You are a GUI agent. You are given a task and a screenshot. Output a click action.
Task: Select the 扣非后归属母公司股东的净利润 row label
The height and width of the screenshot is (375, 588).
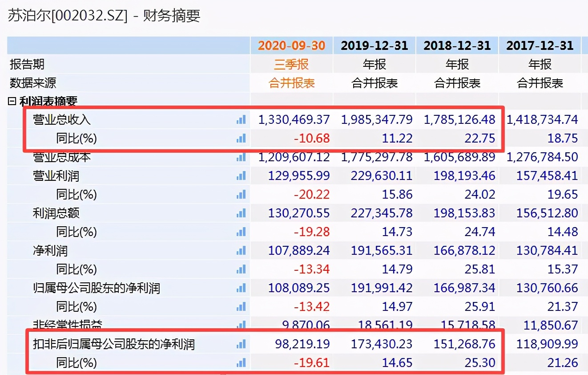pyautogui.click(x=114, y=344)
